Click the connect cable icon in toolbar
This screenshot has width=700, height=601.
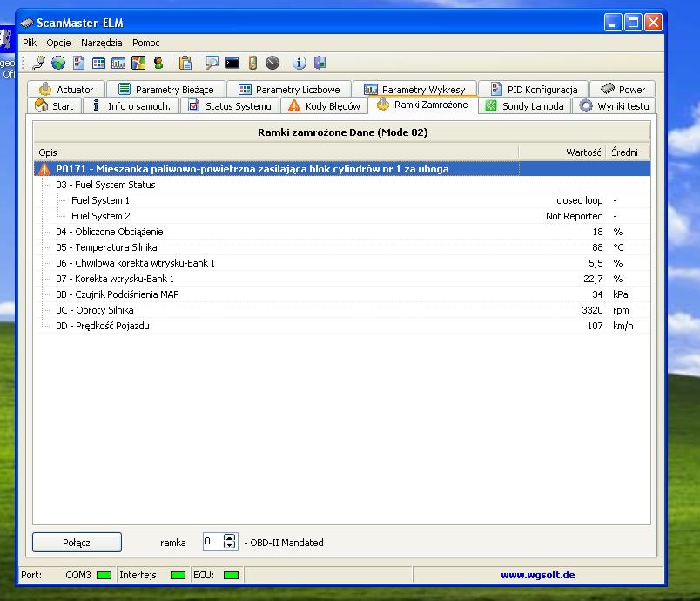pyautogui.click(x=38, y=63)
